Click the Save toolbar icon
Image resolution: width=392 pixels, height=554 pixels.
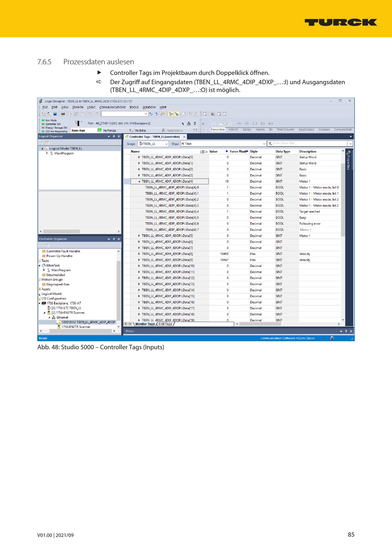point(55,114)
